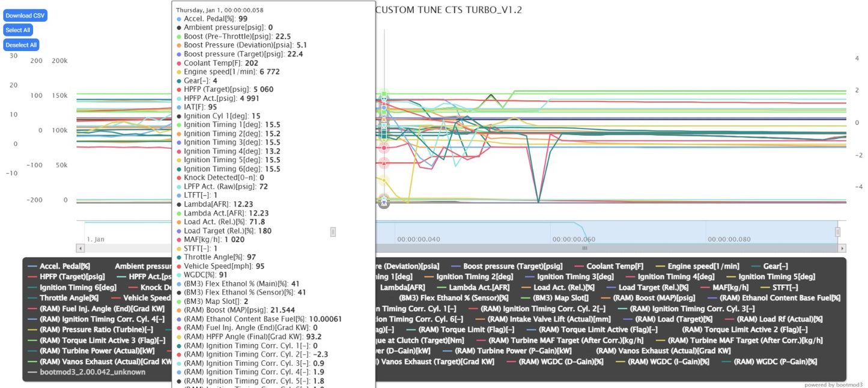This screenshot has height=388, width=868.
Task: Click the right range navigator handle
Action: coord(837,232)
